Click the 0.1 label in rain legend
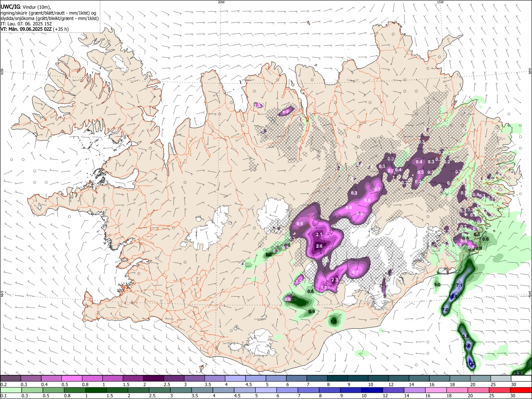 pos(3,396)
